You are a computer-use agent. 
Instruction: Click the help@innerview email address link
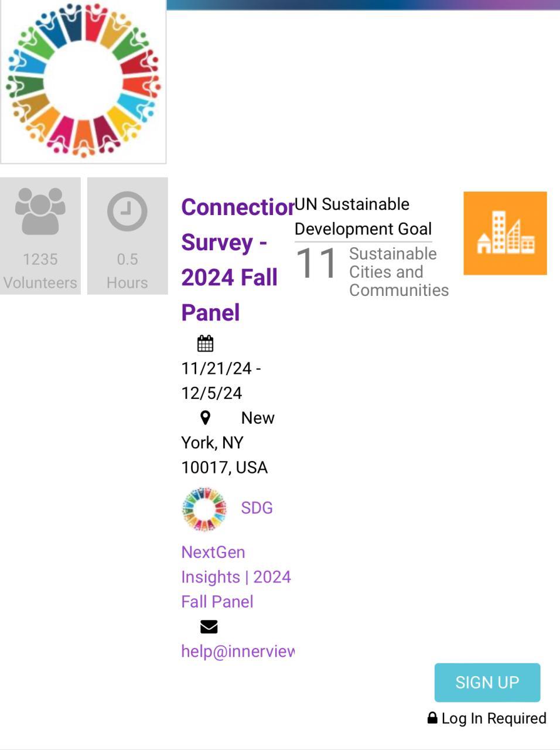tap(238, 651)
